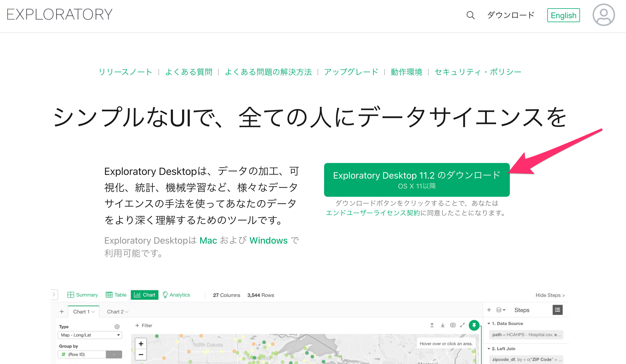This screenshot has width=626, height=364.
Task: Add a new chart with the plus icon
Action: [x=62, y=311]
